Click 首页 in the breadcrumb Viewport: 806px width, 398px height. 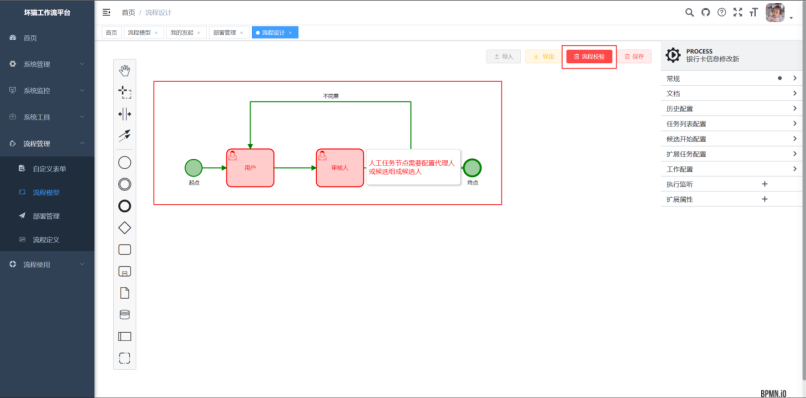pos(128,12)
